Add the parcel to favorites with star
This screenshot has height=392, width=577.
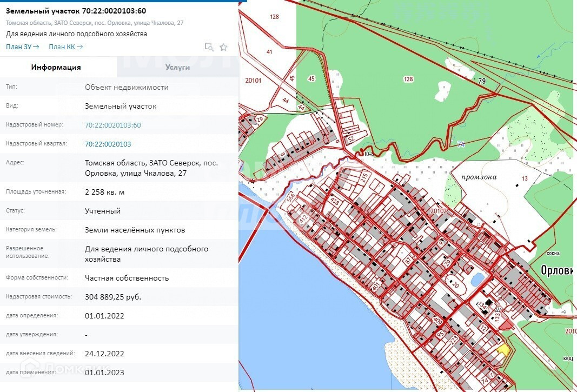pos(223,47)
